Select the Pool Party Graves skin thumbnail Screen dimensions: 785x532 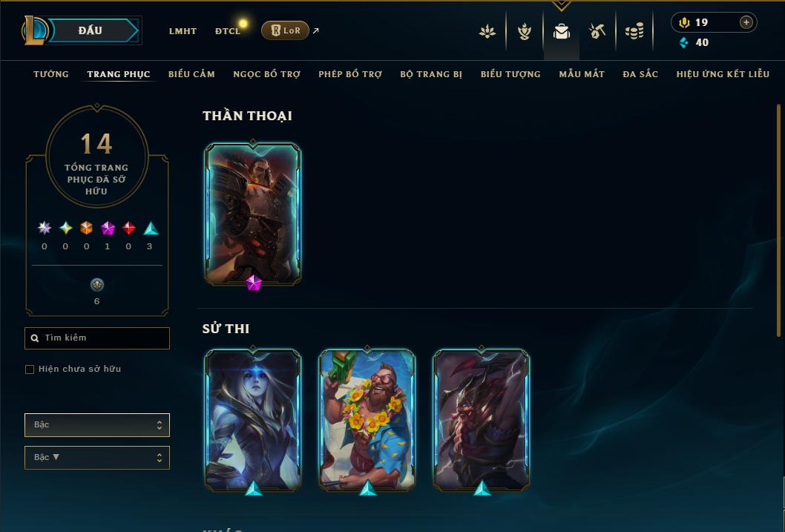[367, 419]
